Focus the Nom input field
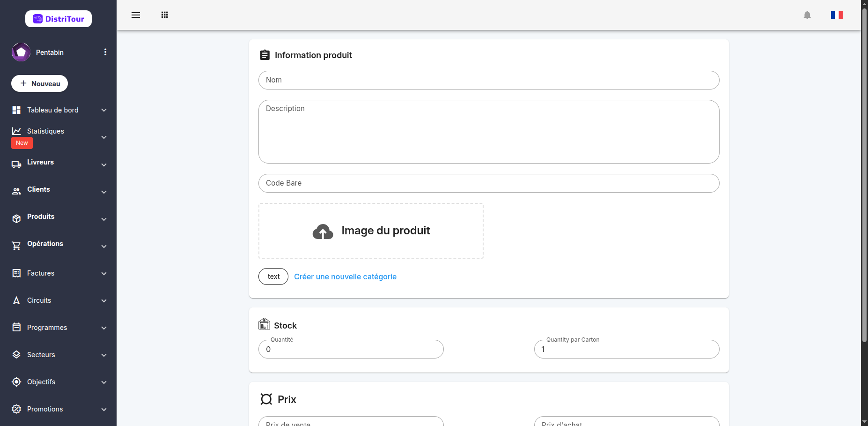This screenshot has height=426, width=868. point(489,80)
